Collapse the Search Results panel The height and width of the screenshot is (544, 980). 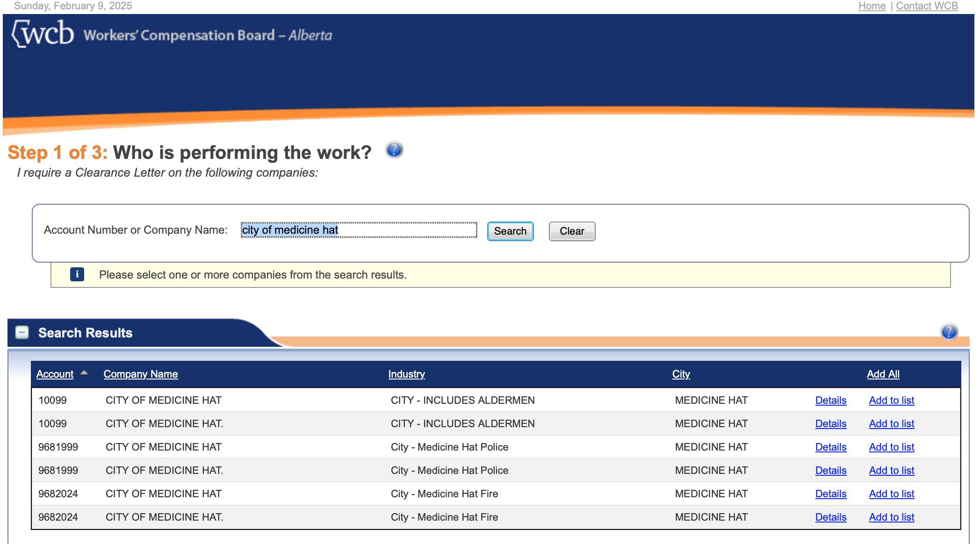pos(22,332)
